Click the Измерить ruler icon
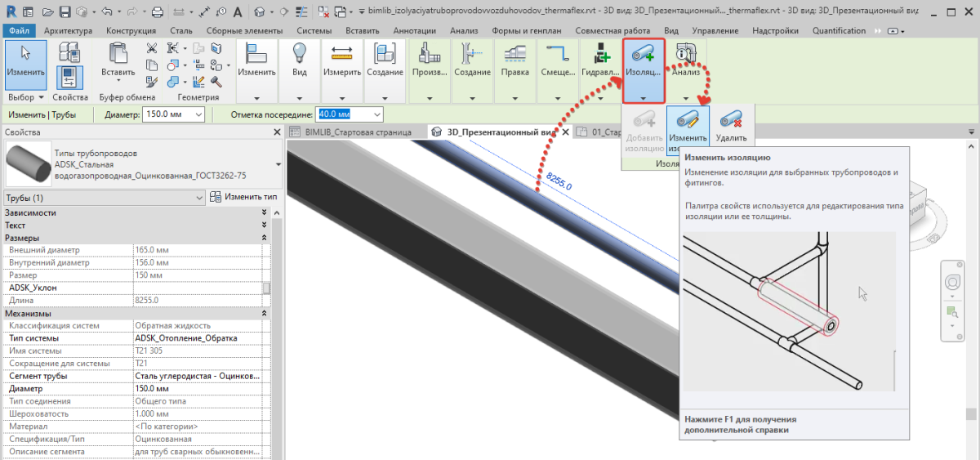980x460 pixels. [x=341, y=54]
